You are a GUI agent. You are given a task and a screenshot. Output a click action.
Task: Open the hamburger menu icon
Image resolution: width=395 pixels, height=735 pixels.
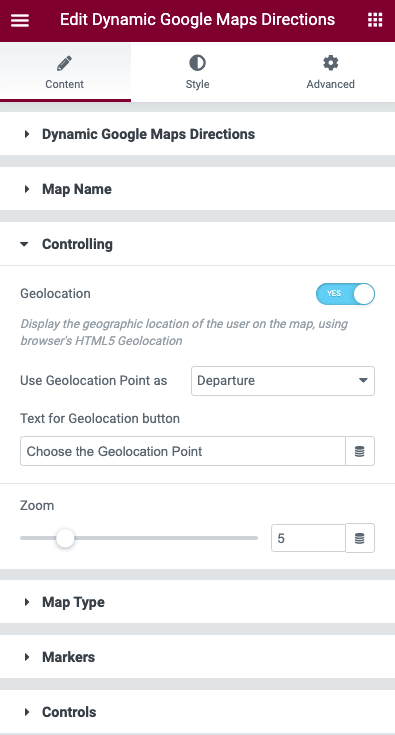20,21
